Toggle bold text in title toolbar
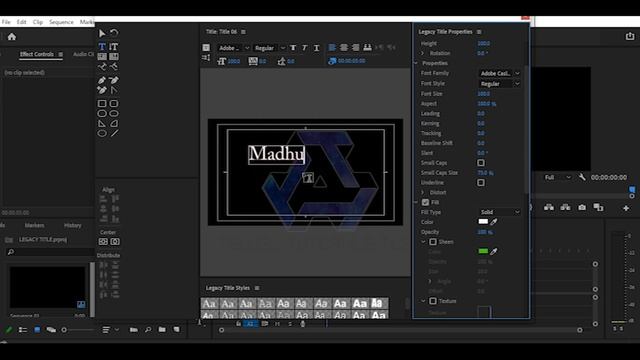The height and width of the screenshot is (360, 640). tap(293, 48)
